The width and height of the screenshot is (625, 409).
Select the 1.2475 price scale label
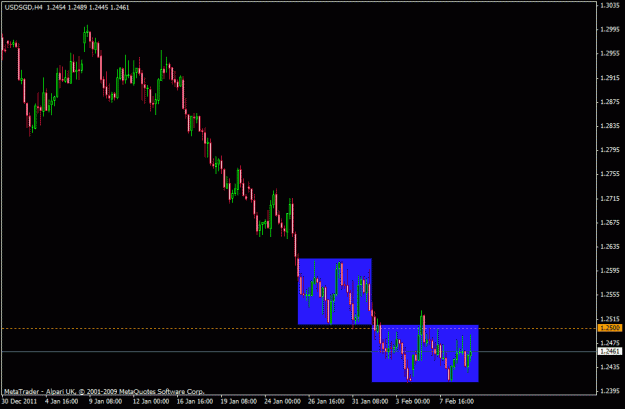point(610,342)
